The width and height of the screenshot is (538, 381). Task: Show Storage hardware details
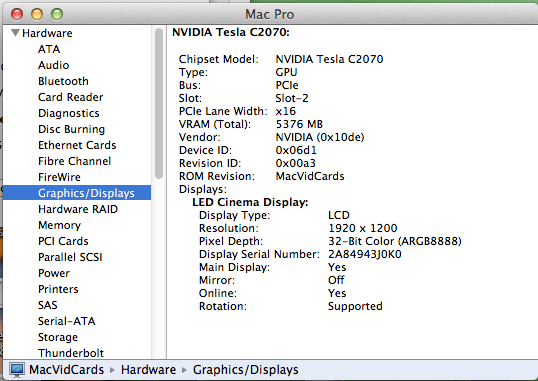[58, 337]
